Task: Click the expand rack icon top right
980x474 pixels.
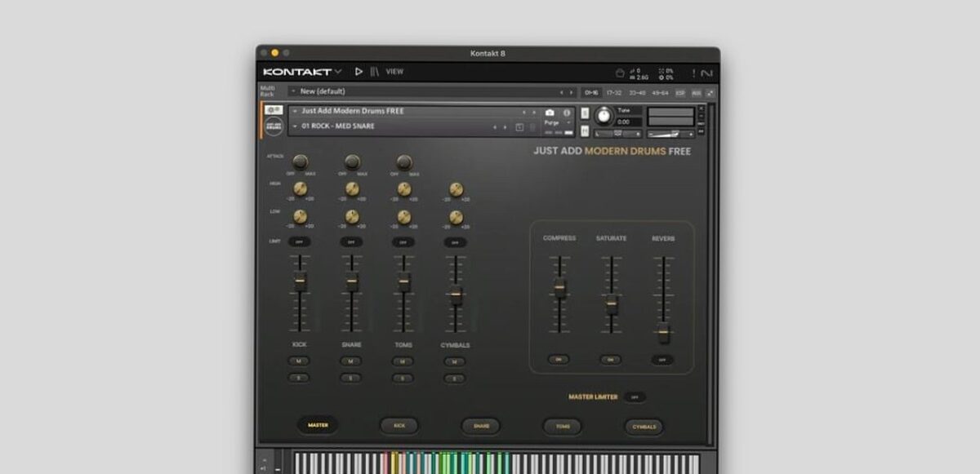Action: coord(709,92)
